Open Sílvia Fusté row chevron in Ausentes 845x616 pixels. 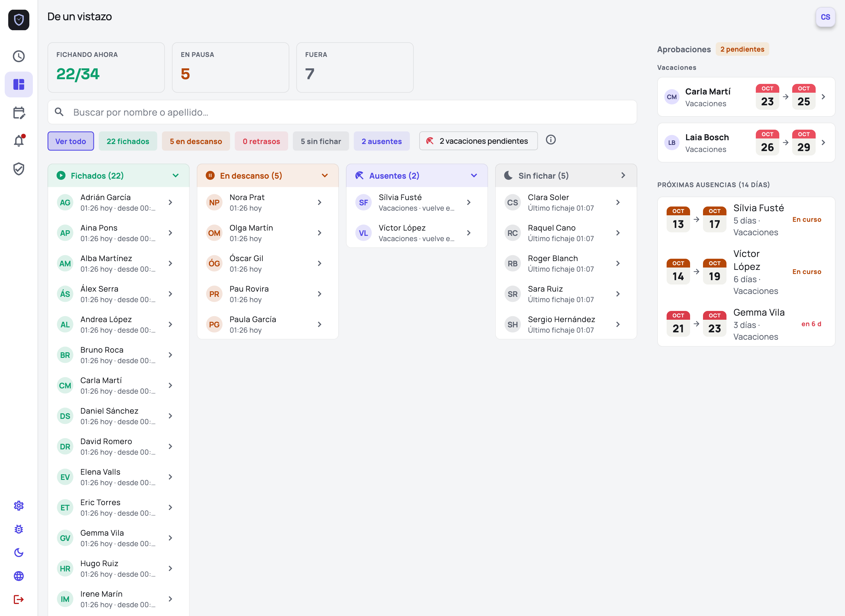(x=468, y=202)
